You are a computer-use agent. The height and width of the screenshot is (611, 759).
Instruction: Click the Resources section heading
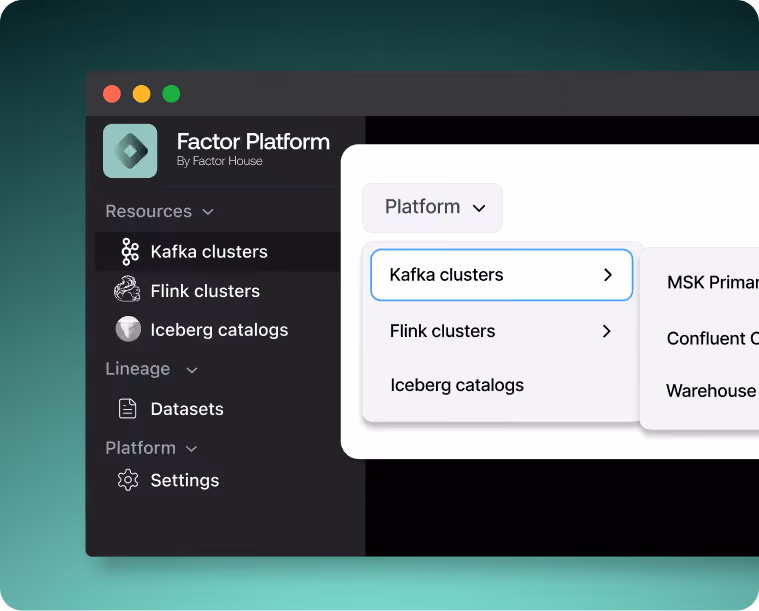[x=149, y=212]
